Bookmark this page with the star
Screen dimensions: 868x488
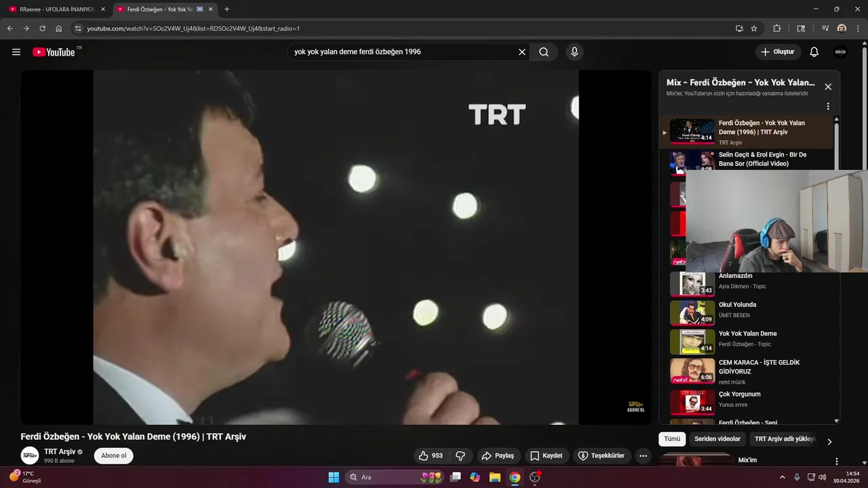click(x=754, y=28)
